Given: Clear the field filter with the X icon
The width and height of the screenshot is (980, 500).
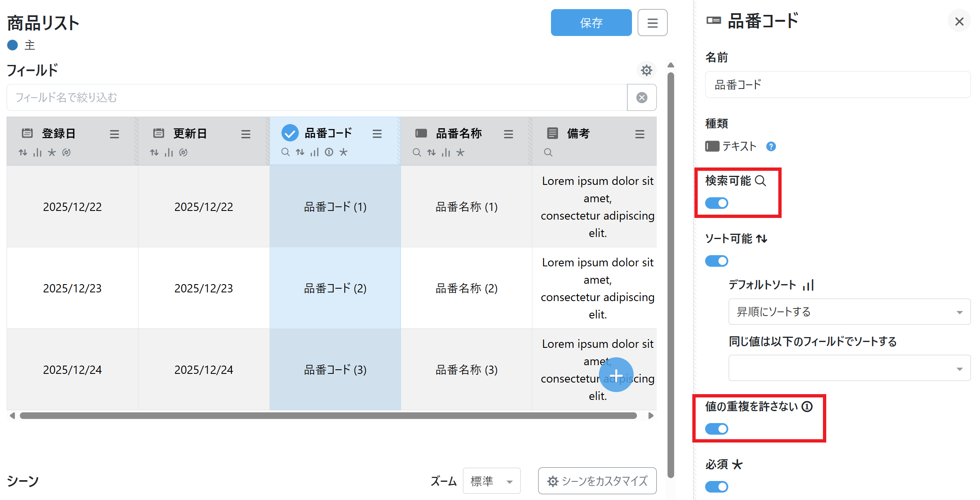Looking at the screenshot, I should pos(641,98).
